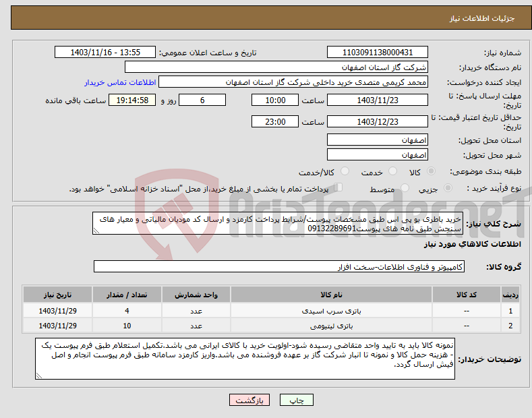Click the announcement date field 1403/11/16 - 13:55
This screenshot has height=418, width=532.
105,53
